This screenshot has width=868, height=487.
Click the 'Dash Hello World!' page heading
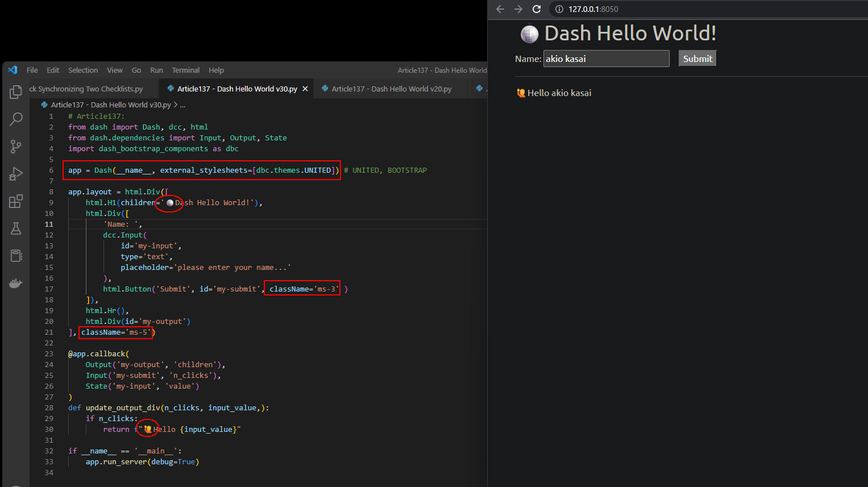click(x=630, y=33)
